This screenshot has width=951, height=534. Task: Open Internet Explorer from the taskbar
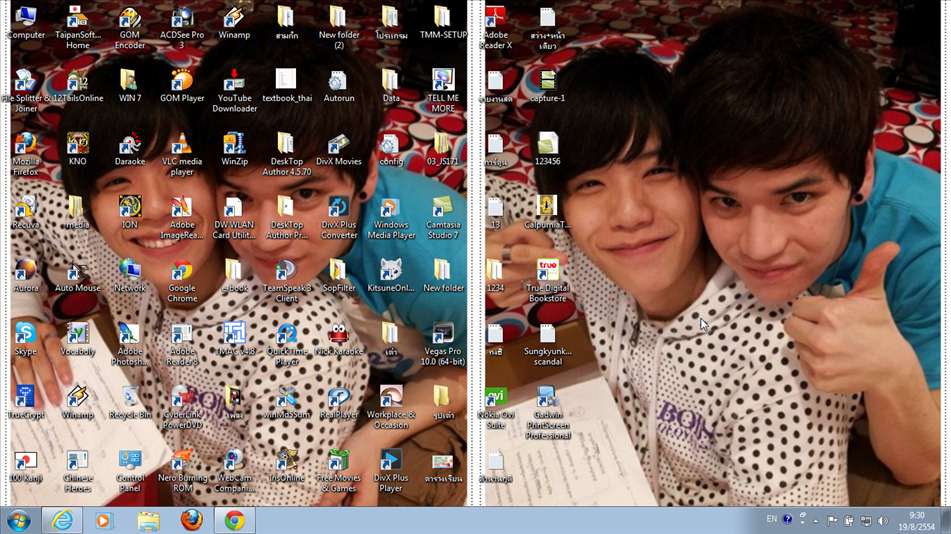point(62,521)
